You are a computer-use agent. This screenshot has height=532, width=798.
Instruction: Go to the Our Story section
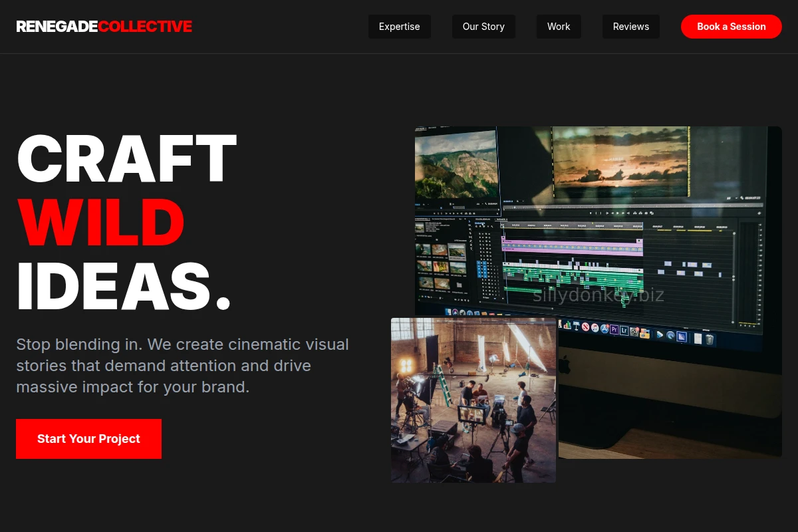pyautogui.click(x=483, y=27)
